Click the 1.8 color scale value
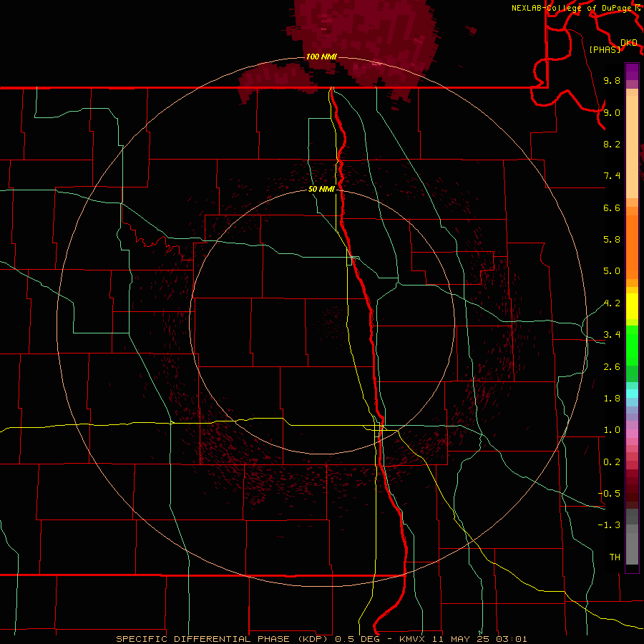The image size is (644, 644). pyautogui.click(x=612, y=399)
